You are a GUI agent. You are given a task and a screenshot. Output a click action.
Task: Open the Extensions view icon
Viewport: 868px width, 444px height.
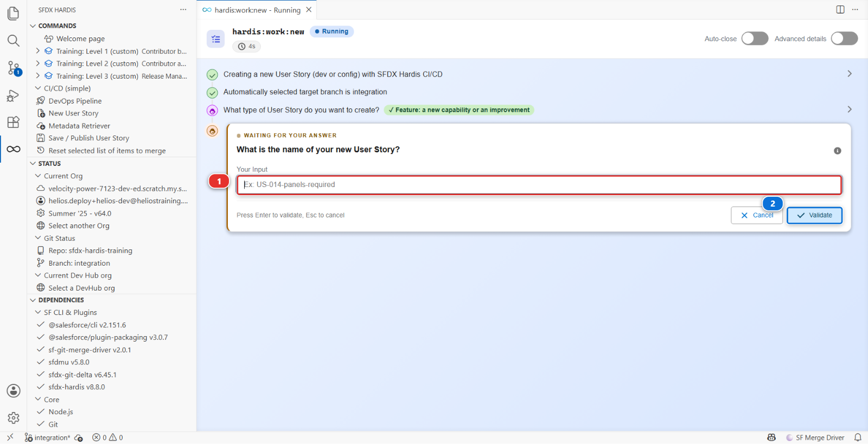coord(14,122)
